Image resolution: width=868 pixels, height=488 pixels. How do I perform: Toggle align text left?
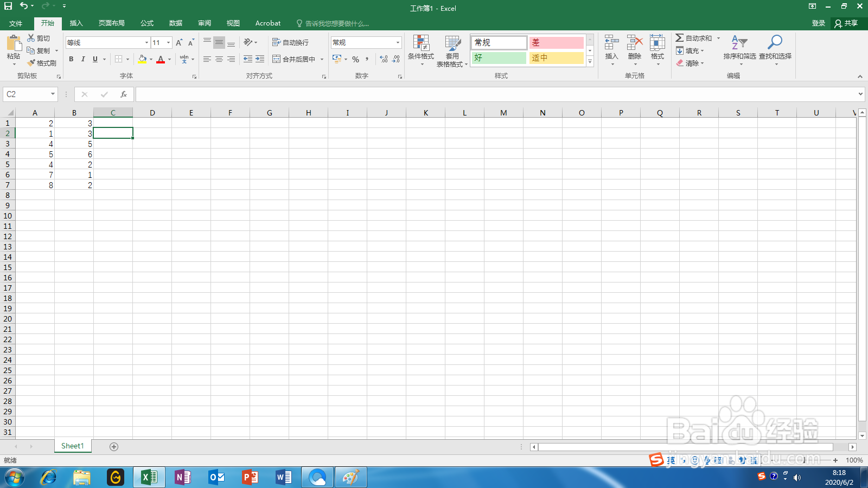coord(207,59)
